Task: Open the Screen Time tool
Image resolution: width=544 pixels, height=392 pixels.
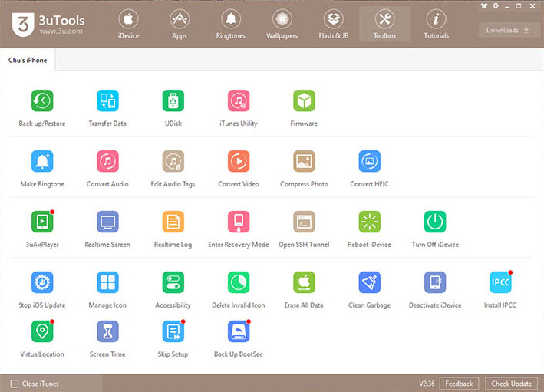Action: [x=107, y=331]
